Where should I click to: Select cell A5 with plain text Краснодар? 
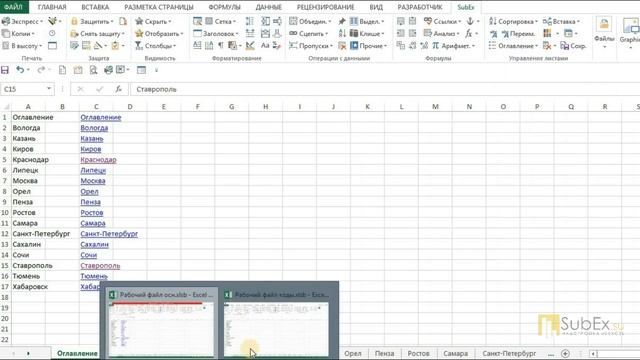point(29,160)
